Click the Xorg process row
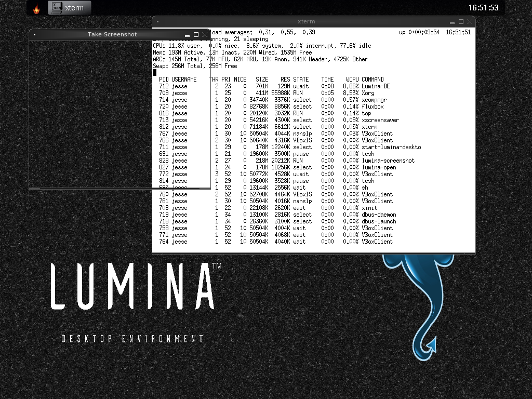The width and height of the screenshot is (532, 399). (x=267, y=93)
